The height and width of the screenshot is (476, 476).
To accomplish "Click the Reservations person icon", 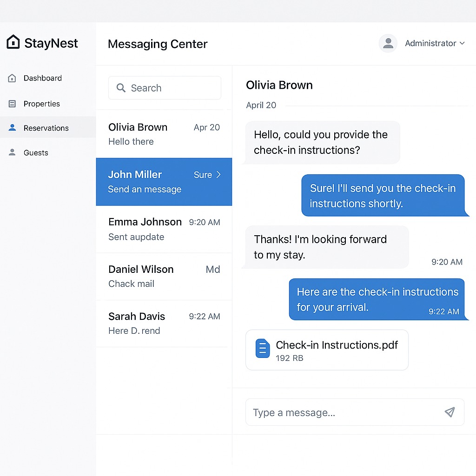I will click(x=13, y=128).
